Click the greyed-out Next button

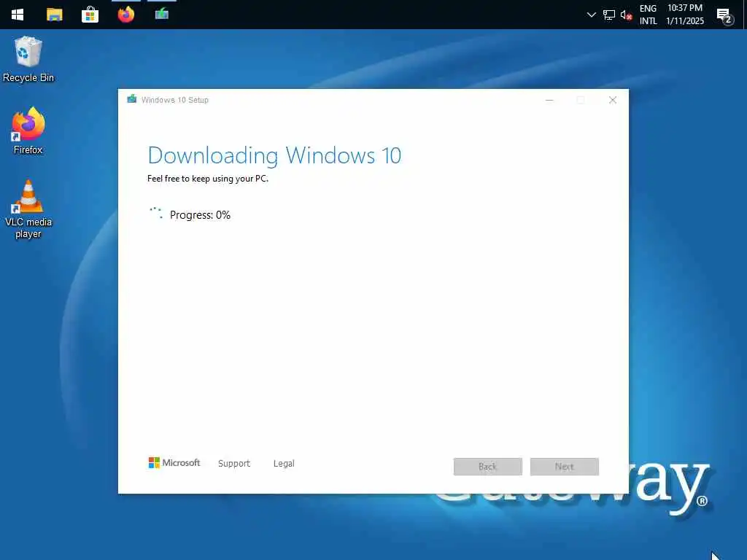(x=565, y=467)
